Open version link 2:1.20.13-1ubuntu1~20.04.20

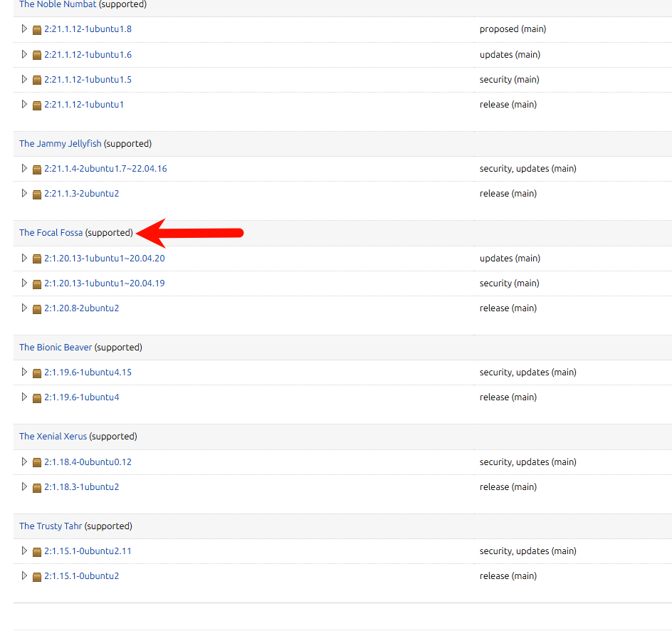tap(105, 258)
